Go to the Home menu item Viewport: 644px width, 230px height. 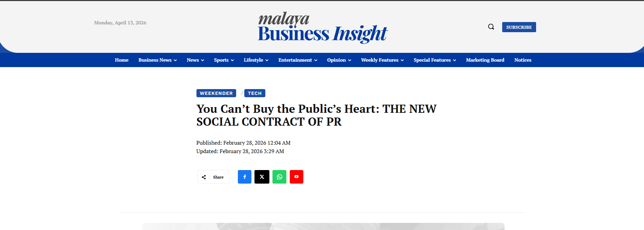point(121,60)
